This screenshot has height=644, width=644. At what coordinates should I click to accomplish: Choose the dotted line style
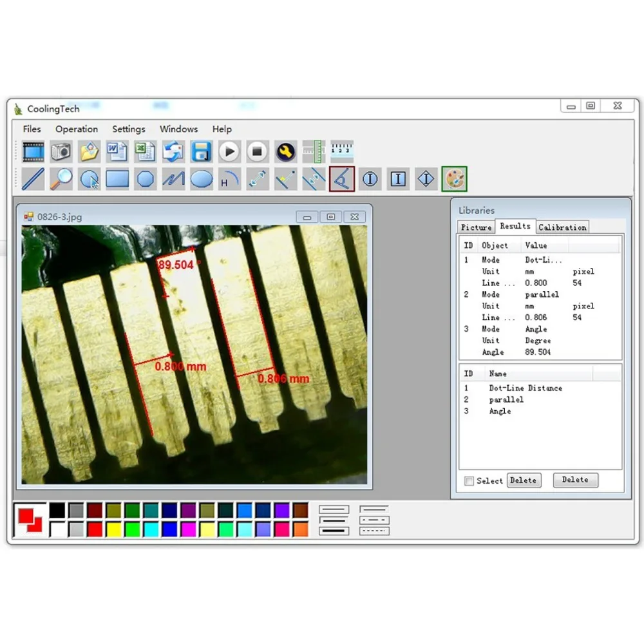pyautogui.click(x=374, y=531)
